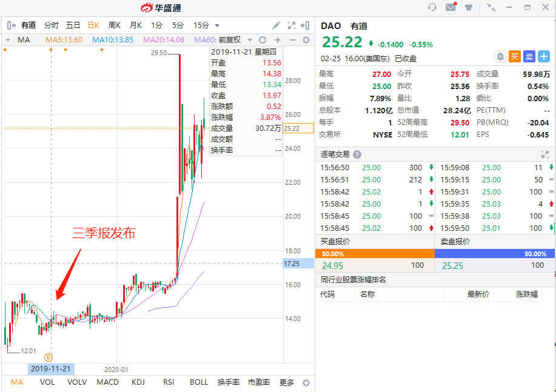Sort by 名称 column header
Screen dimensions: 556x392
(367, 294)
